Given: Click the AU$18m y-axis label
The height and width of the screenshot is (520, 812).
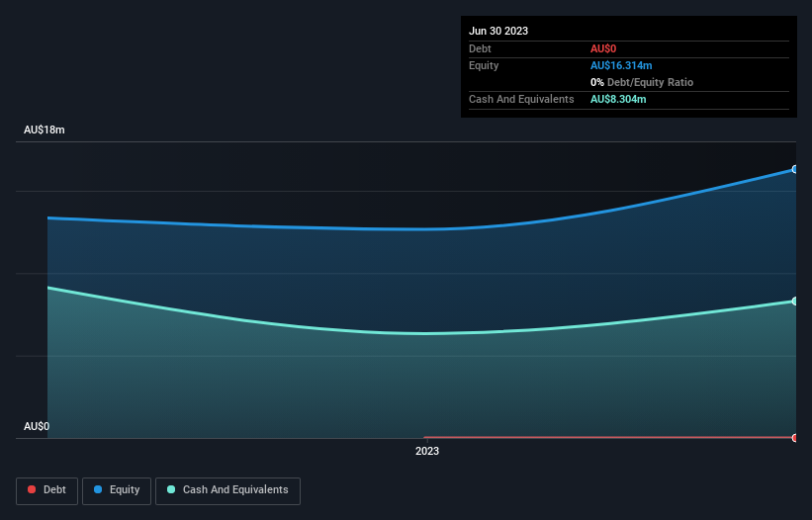Looking at the screenshot, I should pyautogui.click(x=45, y=130).
